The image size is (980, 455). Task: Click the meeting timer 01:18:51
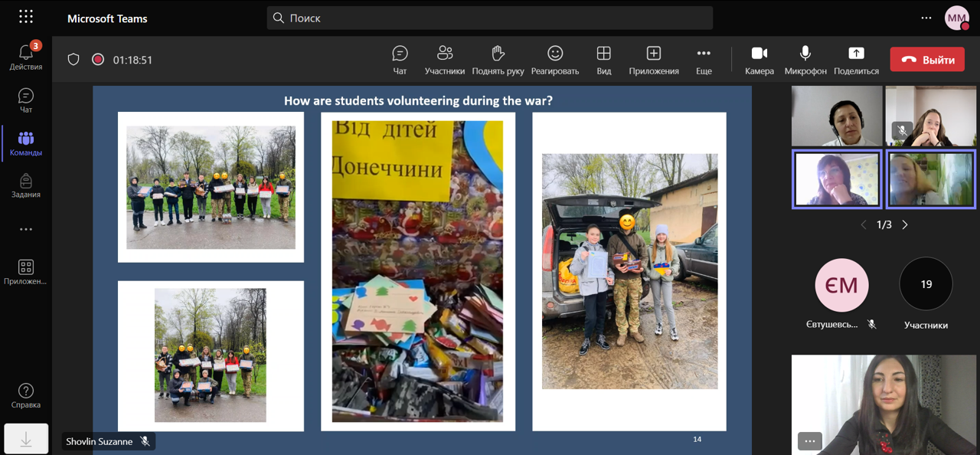[132, 60]
